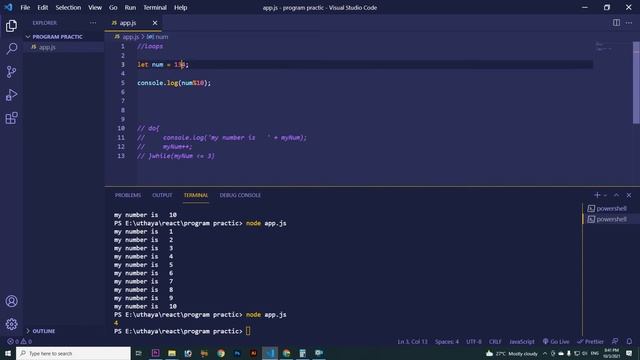
Task: Switch to the DEBUG CONSOLE tab
Action: click(240, 195)
